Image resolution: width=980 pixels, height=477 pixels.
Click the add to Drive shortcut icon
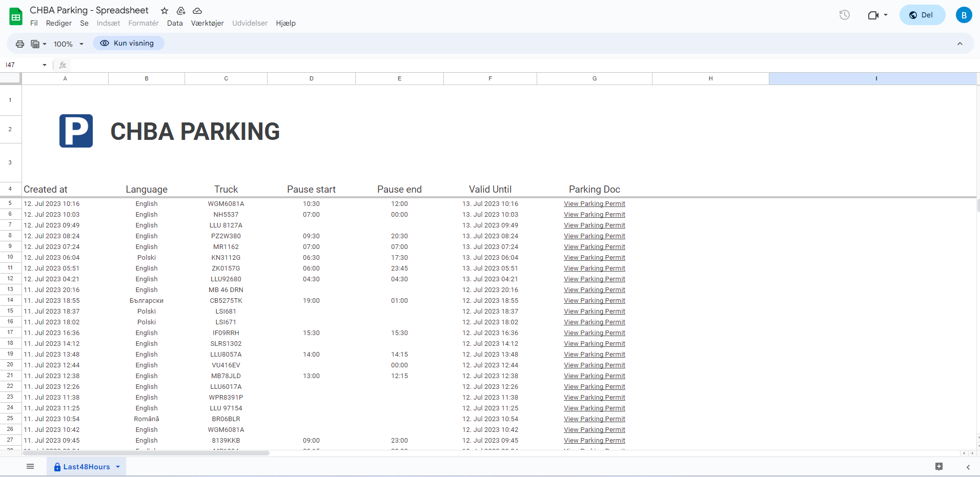[x=181, y=11]
